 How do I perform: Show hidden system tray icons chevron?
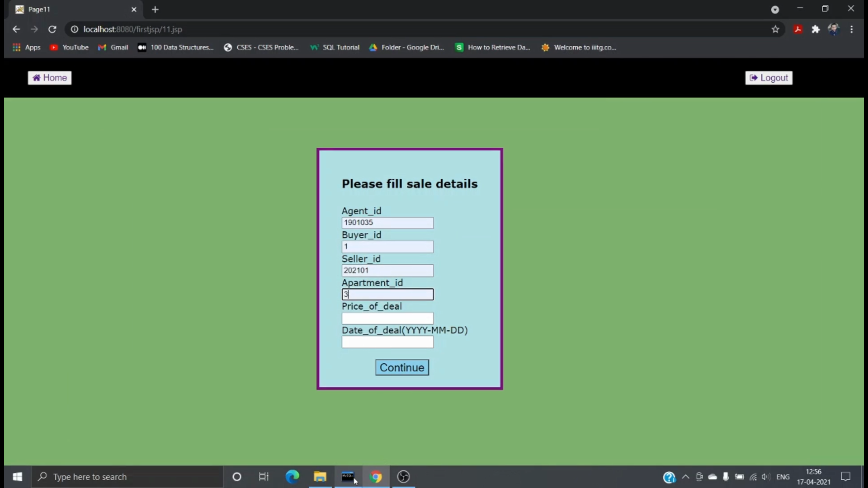(x=685, y=477)
